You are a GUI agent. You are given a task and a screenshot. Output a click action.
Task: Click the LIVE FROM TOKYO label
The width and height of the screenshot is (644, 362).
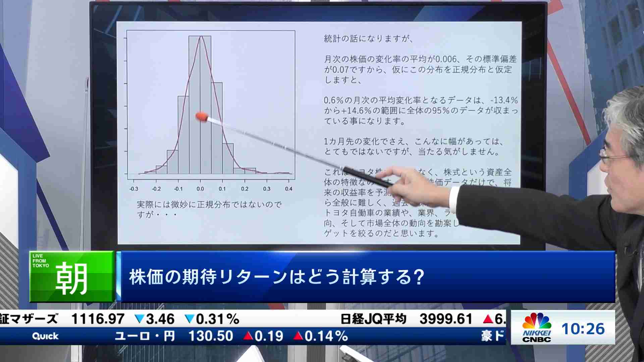(x=41, y=260)
